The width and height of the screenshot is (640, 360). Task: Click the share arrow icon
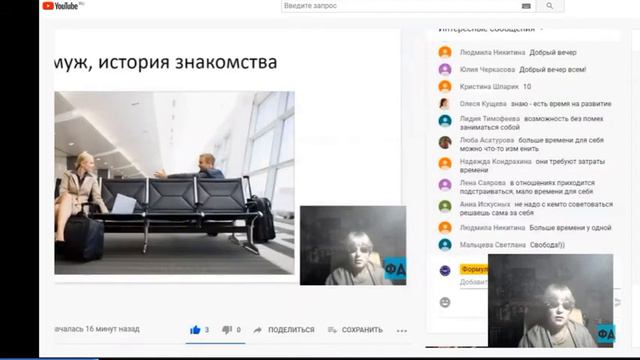[257, 330]
